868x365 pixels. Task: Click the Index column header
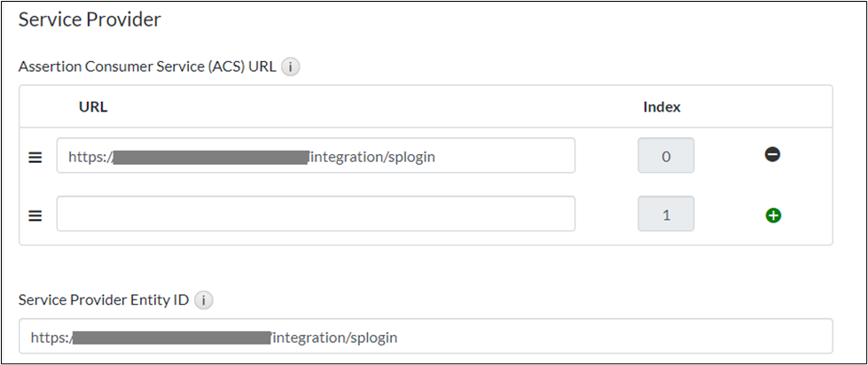(661, 107)
